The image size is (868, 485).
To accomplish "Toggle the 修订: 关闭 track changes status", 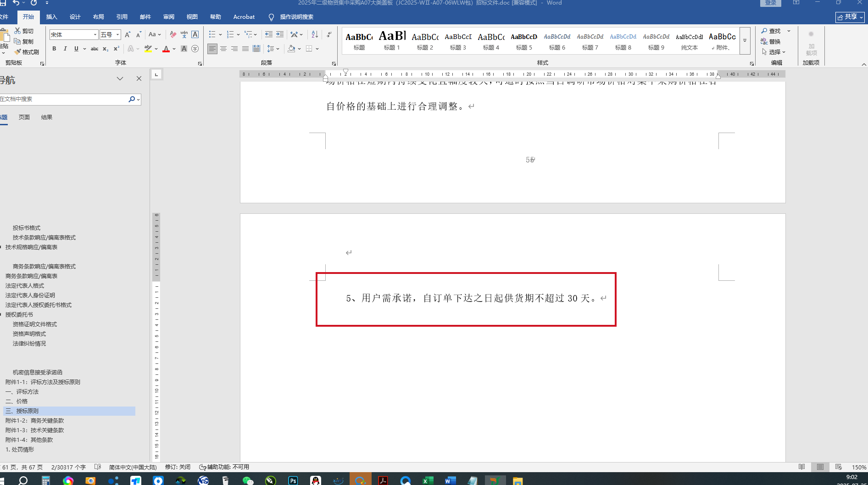I will 178,467.
